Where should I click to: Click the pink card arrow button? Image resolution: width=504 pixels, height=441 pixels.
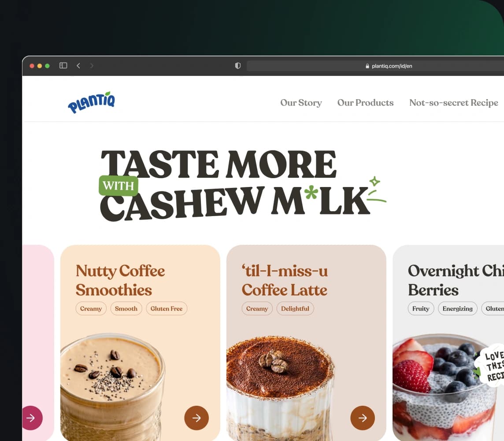[32, 418]
